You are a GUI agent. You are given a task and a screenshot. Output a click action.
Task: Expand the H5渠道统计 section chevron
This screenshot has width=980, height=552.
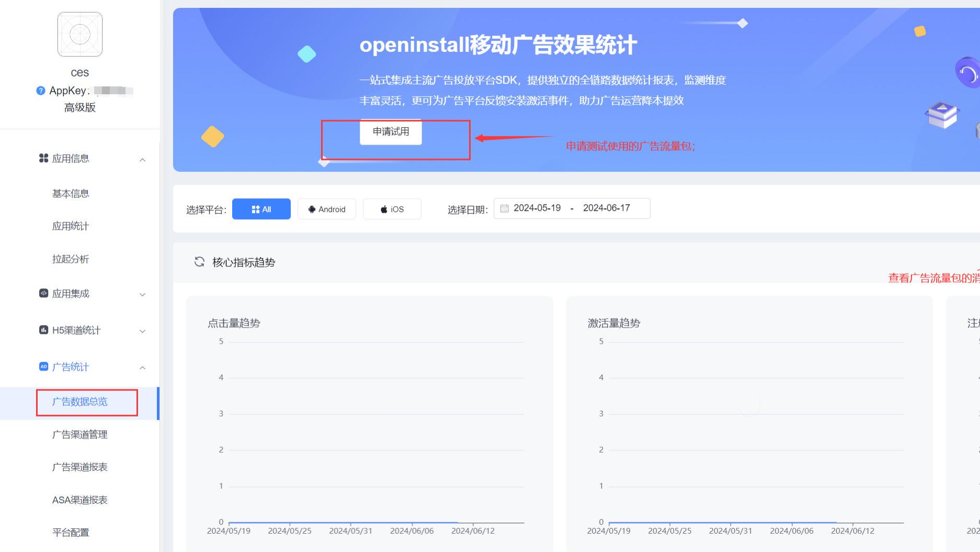coord(142,331)
